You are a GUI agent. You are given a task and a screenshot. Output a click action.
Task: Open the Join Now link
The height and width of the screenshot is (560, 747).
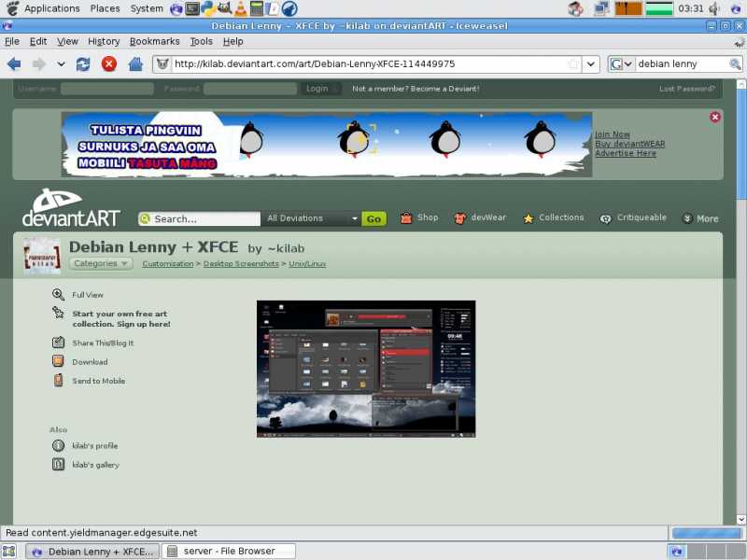pos(613,134)
